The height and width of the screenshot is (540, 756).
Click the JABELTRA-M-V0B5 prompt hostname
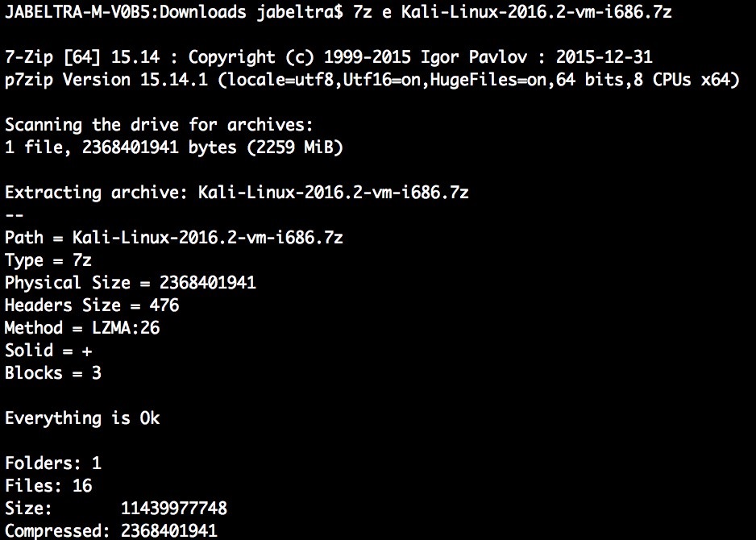79,11
